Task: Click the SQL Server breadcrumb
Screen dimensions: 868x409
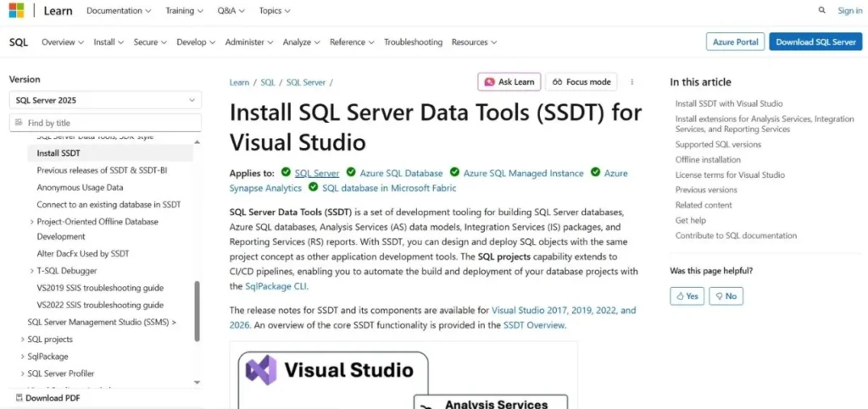Action: [x=306, y=82]
